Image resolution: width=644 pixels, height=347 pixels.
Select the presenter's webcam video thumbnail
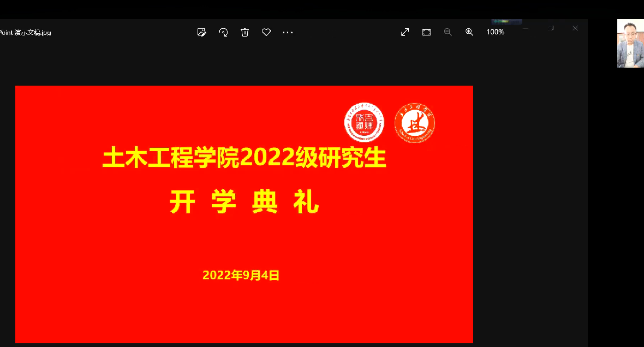pyautogui.click(x=630, y=44)
